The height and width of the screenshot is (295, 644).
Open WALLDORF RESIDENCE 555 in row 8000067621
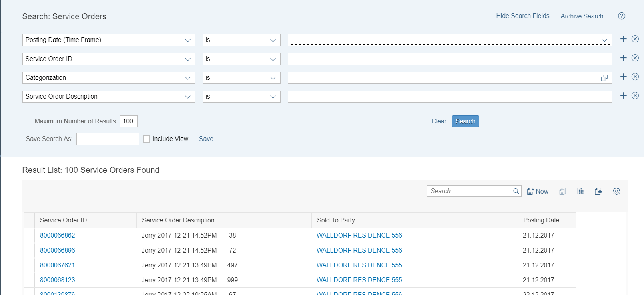point(359,265)
